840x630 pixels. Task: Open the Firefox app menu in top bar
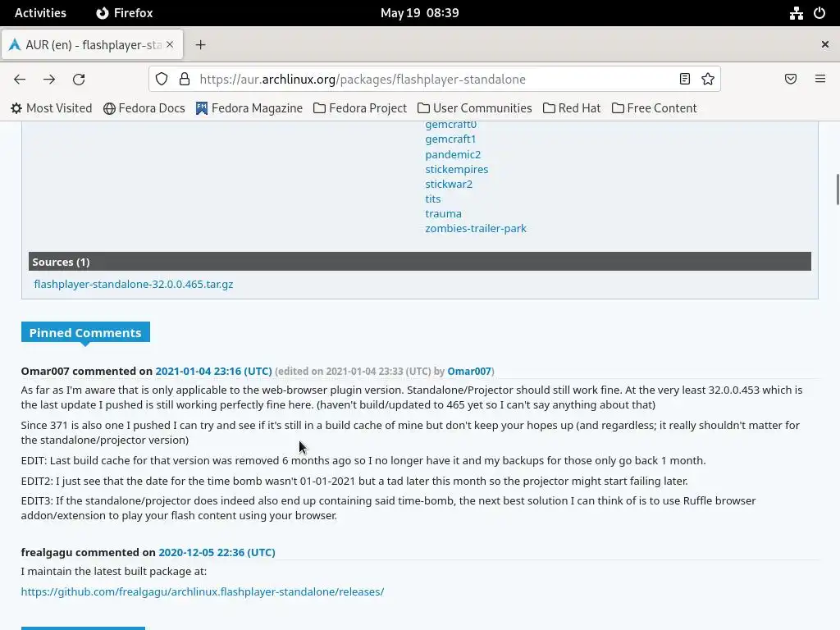(125, 13)
